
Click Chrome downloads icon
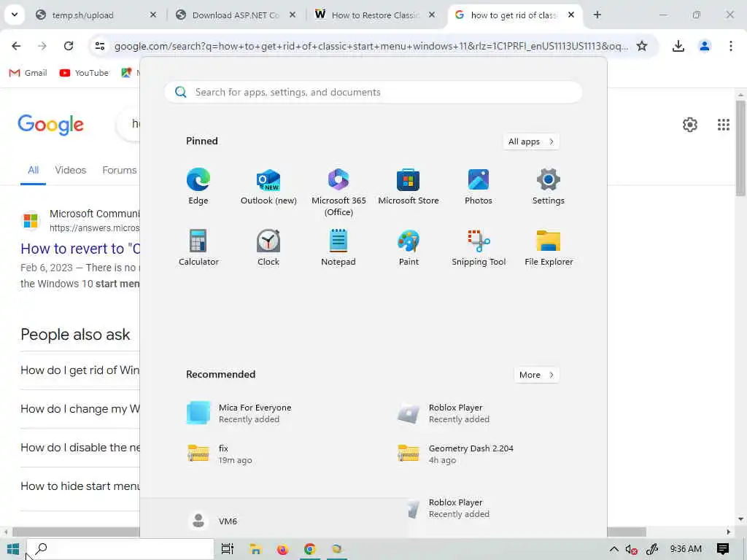[678, 46]
